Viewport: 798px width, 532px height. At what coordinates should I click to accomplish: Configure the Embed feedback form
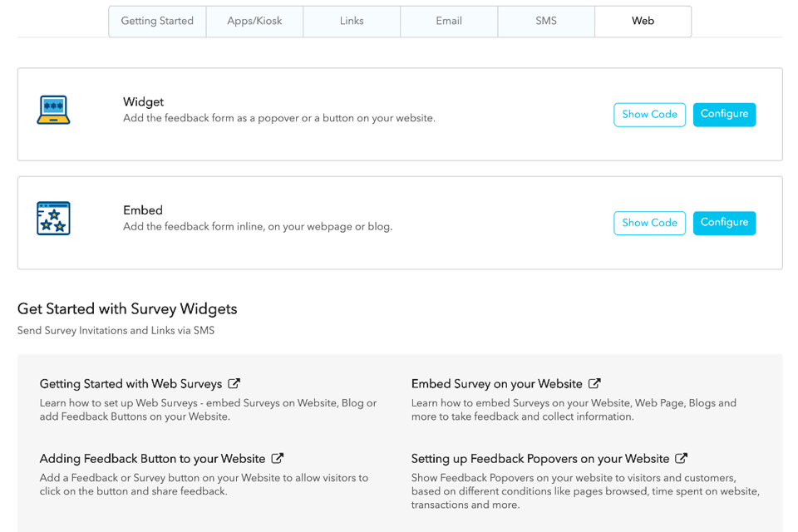click(x=724, y=223)
